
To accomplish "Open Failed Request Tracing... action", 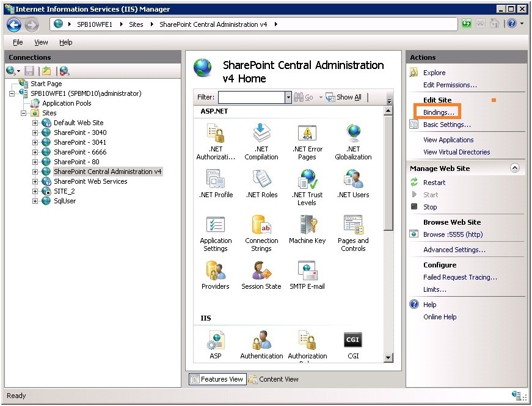I will pyautogui.click(x=460, y=277).
